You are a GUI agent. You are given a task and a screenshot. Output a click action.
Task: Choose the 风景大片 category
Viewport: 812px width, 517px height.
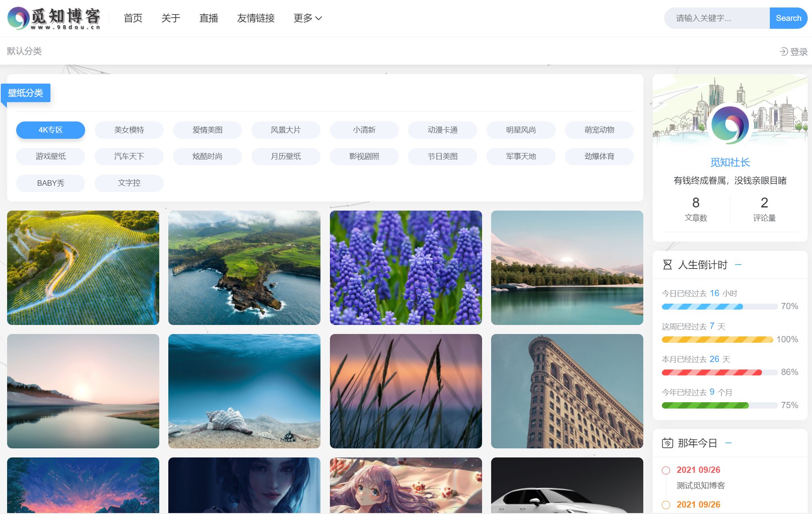coord(286,130)
